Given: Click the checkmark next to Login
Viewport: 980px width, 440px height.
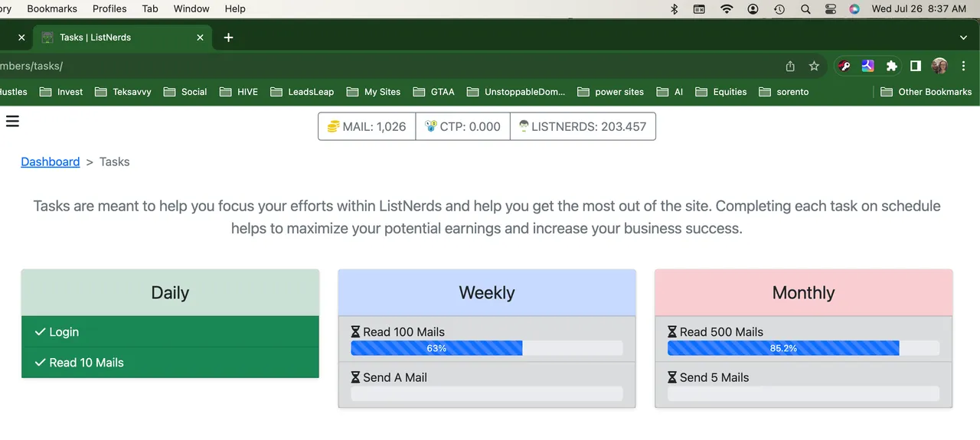Looking at the screenshot, I should (40, 332).
